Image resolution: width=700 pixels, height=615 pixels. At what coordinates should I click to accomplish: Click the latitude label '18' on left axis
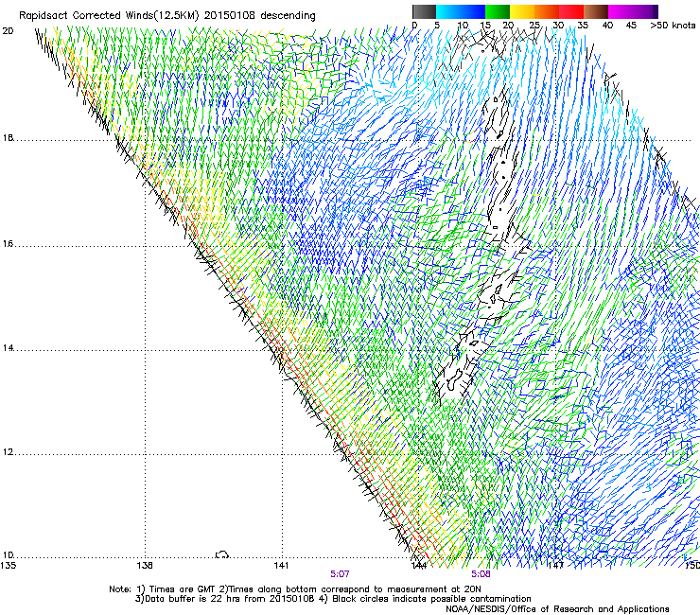[8, 138]
